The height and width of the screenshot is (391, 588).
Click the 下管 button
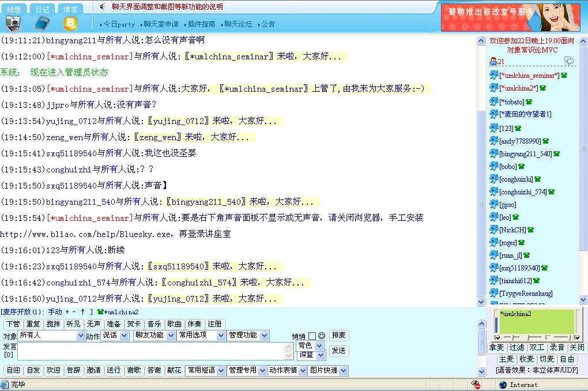13,324
